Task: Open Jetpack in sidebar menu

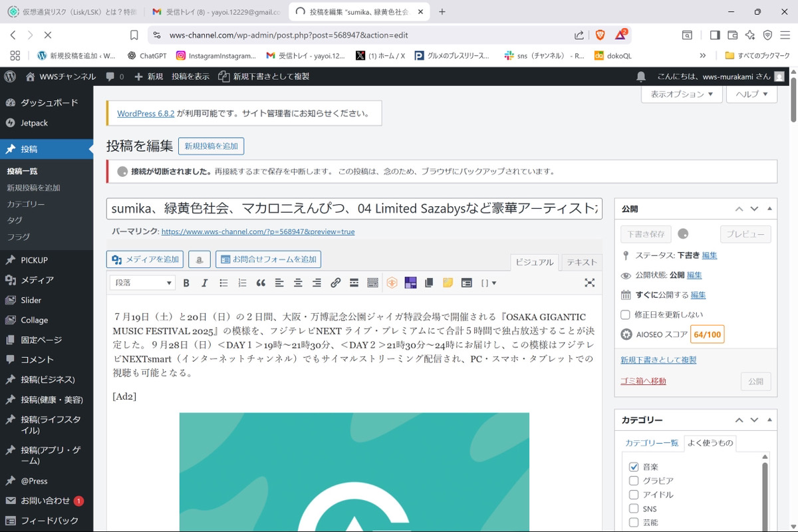Action: pos(47,123)
